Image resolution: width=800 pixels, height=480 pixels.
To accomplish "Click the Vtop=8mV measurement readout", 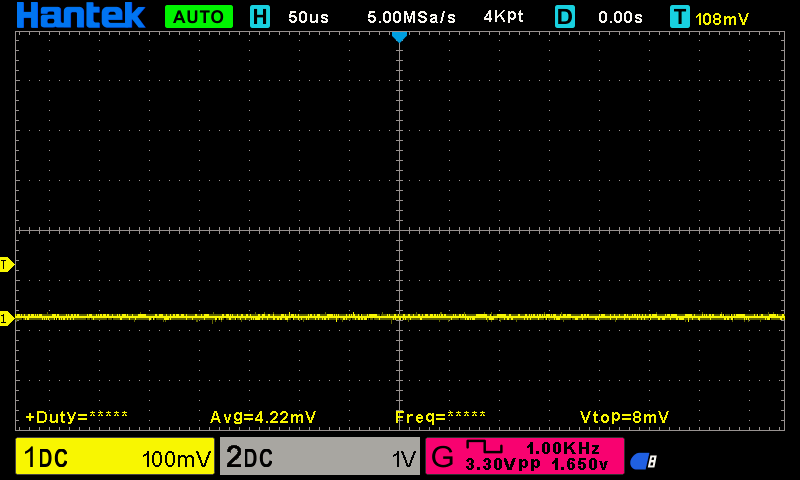I will [x=624, y=416].
